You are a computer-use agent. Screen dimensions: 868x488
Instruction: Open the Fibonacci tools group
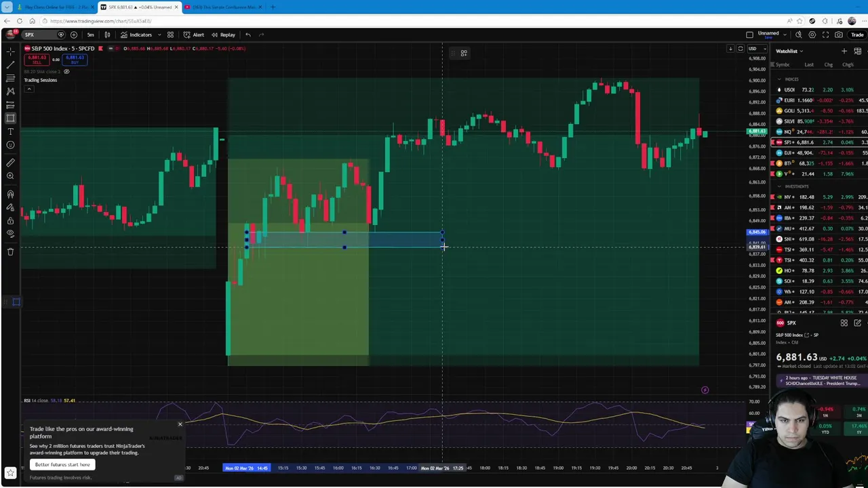click(x=10, y=79)
